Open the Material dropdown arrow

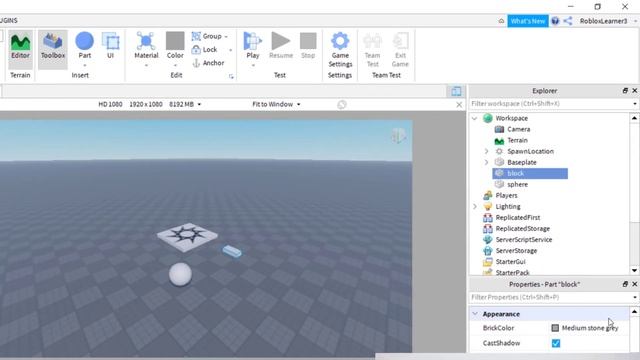[x=146, y=66]
